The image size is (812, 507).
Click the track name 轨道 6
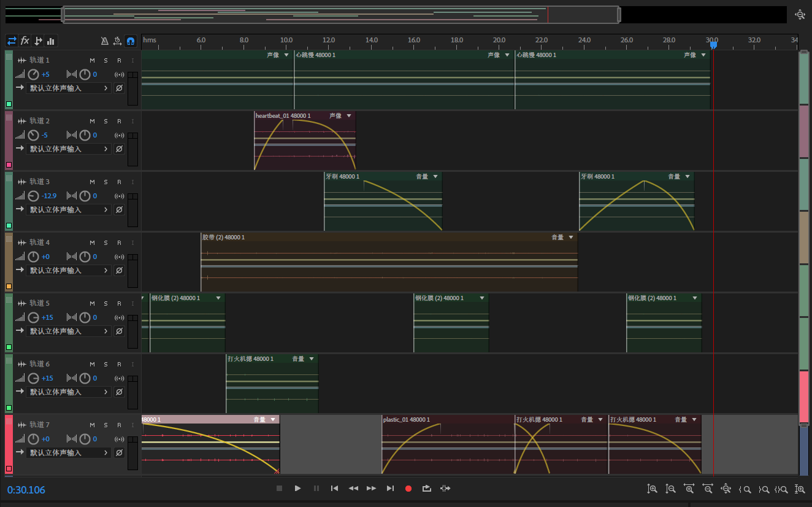pos(39,364)
